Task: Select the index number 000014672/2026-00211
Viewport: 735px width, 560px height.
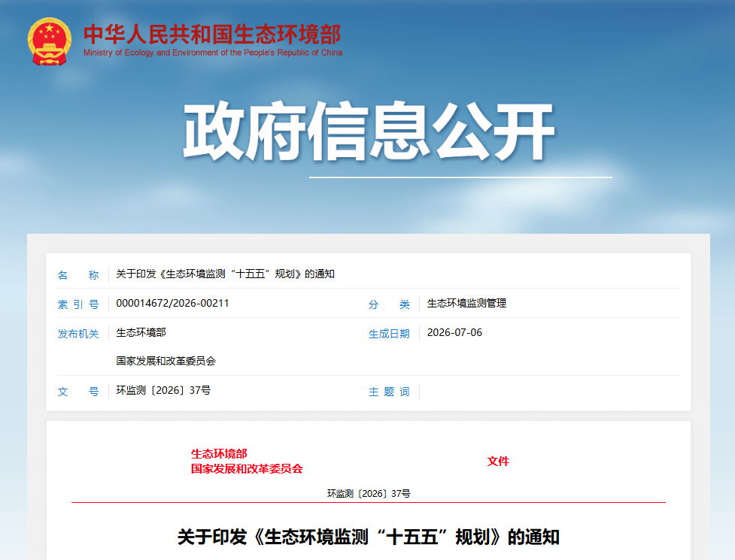Action: (172, 304)
